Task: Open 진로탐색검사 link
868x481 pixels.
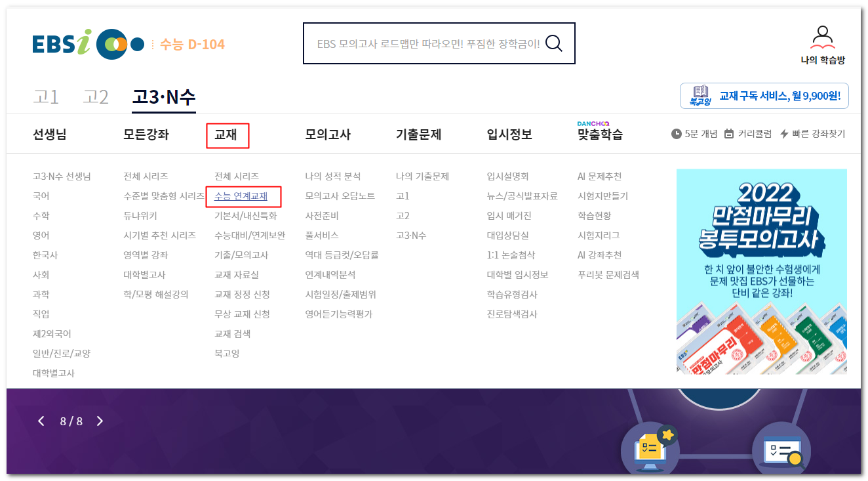Action: coord(512,314)
